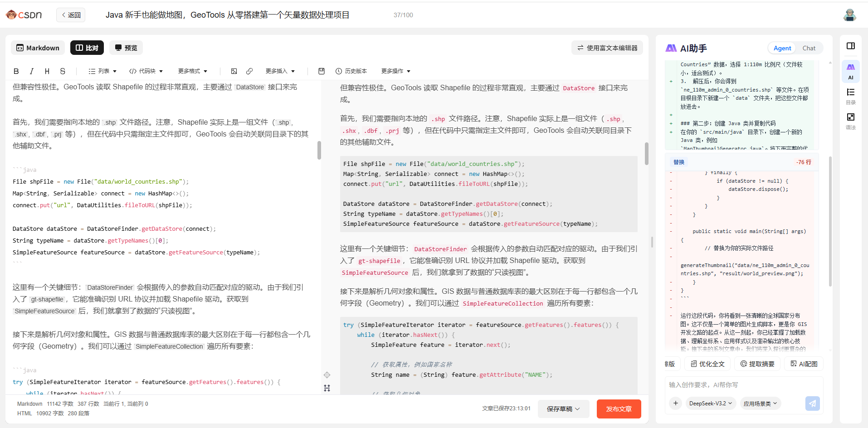Select the Chat mode tab
868x428 pixels.
click(x=809, y=48)
